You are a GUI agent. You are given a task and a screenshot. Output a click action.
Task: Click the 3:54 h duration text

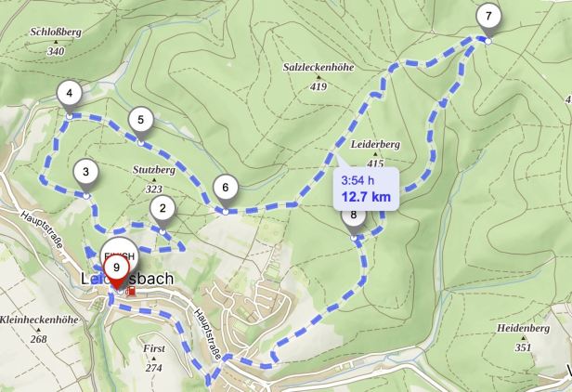pos(357,180)
